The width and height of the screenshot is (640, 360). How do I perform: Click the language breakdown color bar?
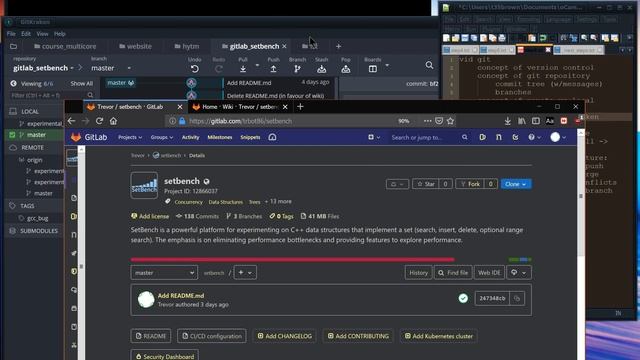(331, 259)
